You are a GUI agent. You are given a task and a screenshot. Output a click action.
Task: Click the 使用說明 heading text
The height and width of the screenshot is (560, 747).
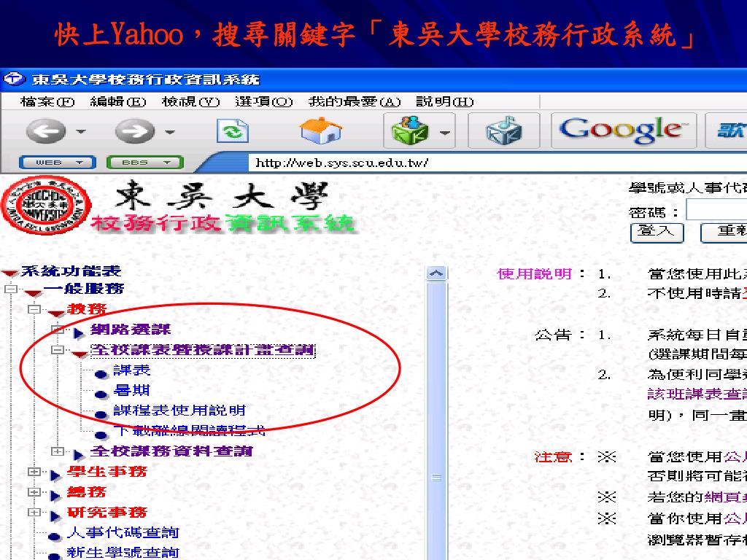point(535,274)
